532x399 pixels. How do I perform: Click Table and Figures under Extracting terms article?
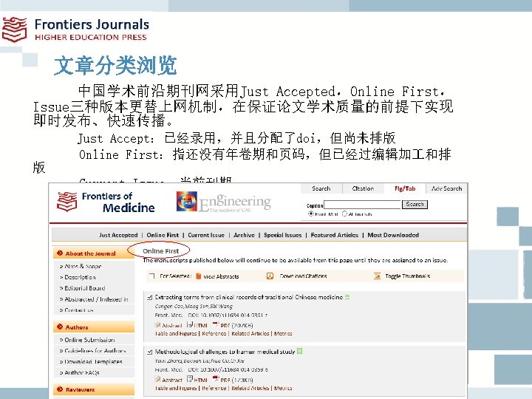[x=176, y=333]
